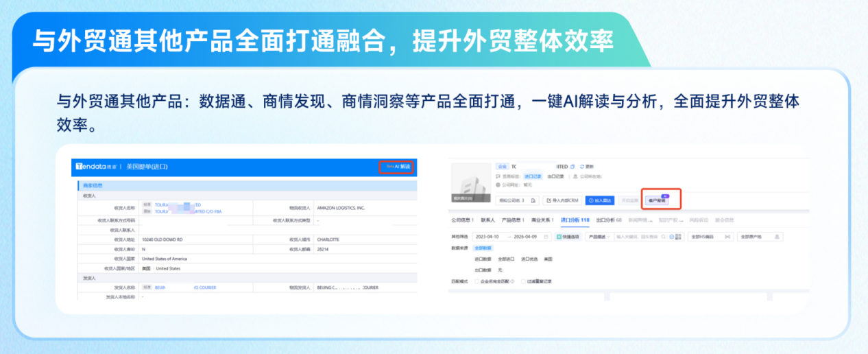This screenshot has width=868, height=354.
Task: Click 导入内部CRM button
Action: click(562, 200)
